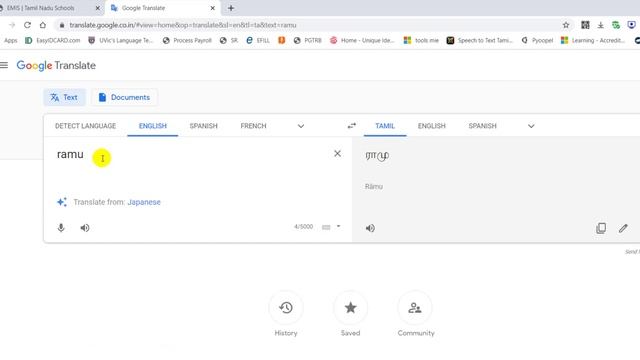Copy the translation to clipboard
The height and width of the screenshot is (360, 640).
click(601, 228)
